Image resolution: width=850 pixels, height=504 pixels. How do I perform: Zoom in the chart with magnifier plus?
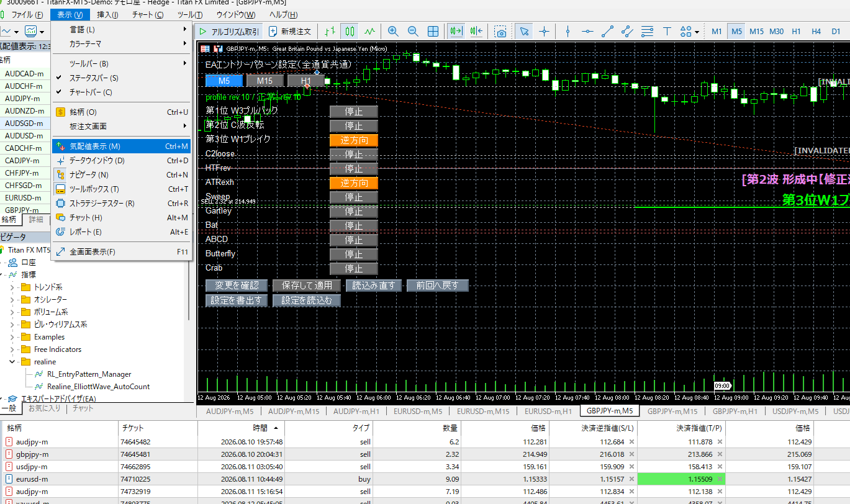pyautogui.click(x=393, y=31)
